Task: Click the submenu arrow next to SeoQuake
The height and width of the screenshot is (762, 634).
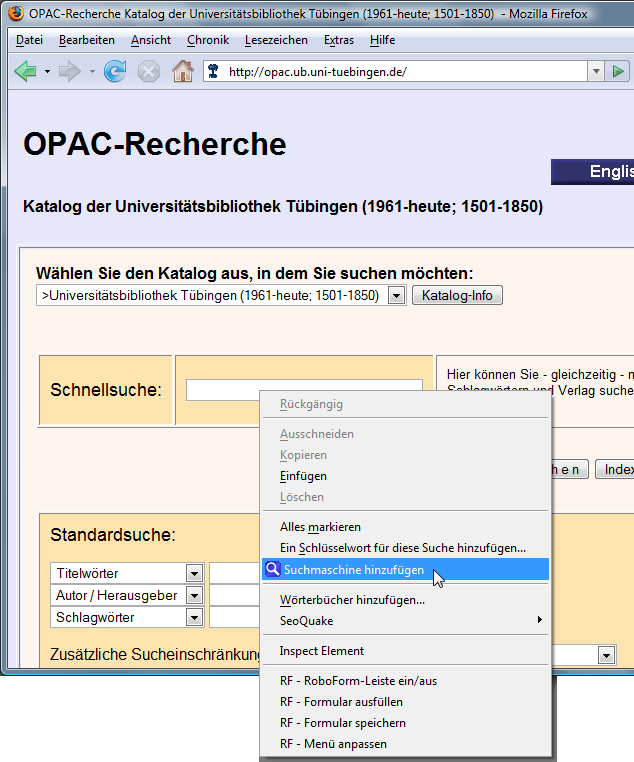Action: 539,620
